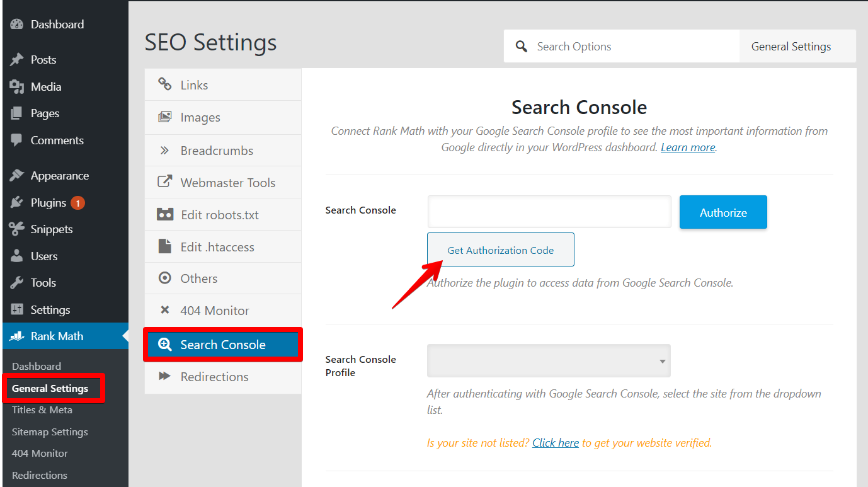Screen dimensions: 868x487
Task: Open Sitemap Settings in Rank Math menu
Action: click(50, 432)
